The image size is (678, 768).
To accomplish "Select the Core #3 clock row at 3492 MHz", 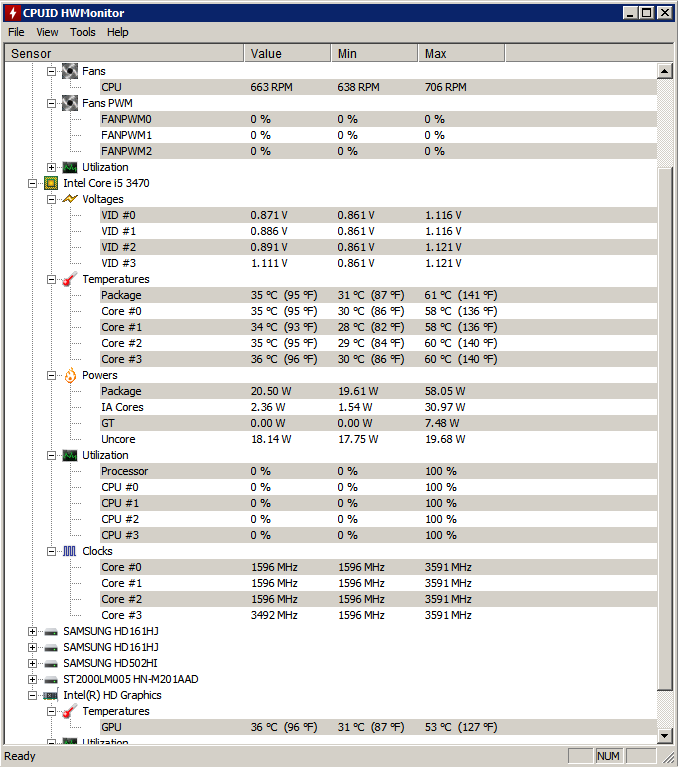I will coord(378,615).
